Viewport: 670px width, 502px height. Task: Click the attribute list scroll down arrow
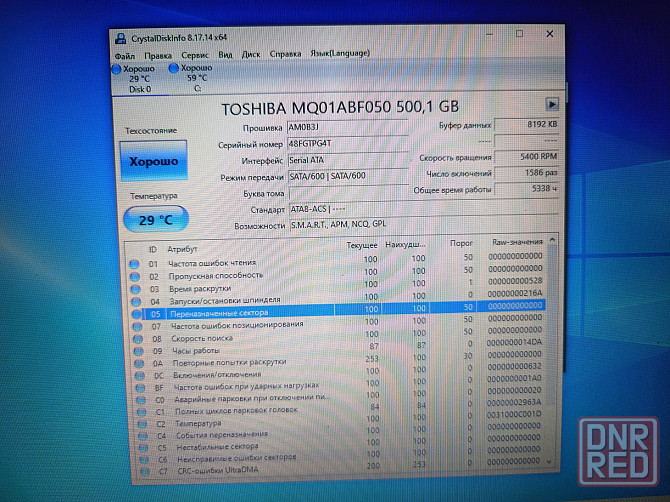pyautogui.click(x=550, y=461)
